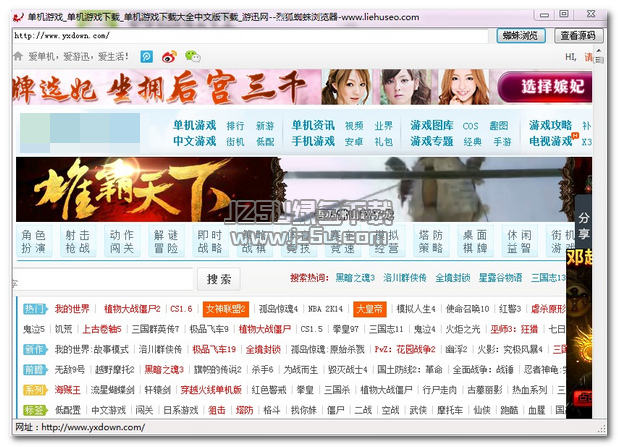Open the 手机游戏 nav item
Image resolution: width=618 pixels, height=447 pixels.
pos(313,141)
